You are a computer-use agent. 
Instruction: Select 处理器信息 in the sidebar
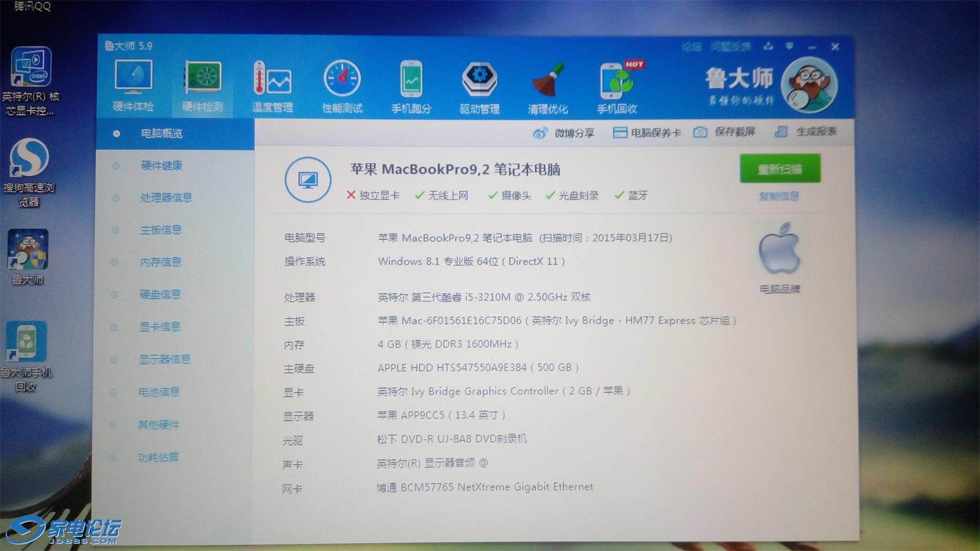166,198
